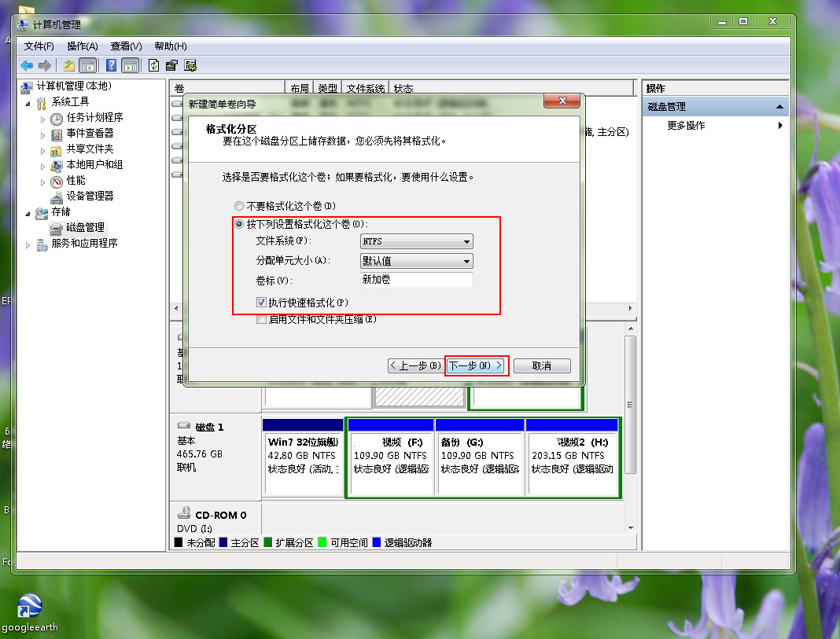The height and width of the screenshot is (639, 840).
Task: Select the 磁盘管理 icon under 存储
Action: 56,228
